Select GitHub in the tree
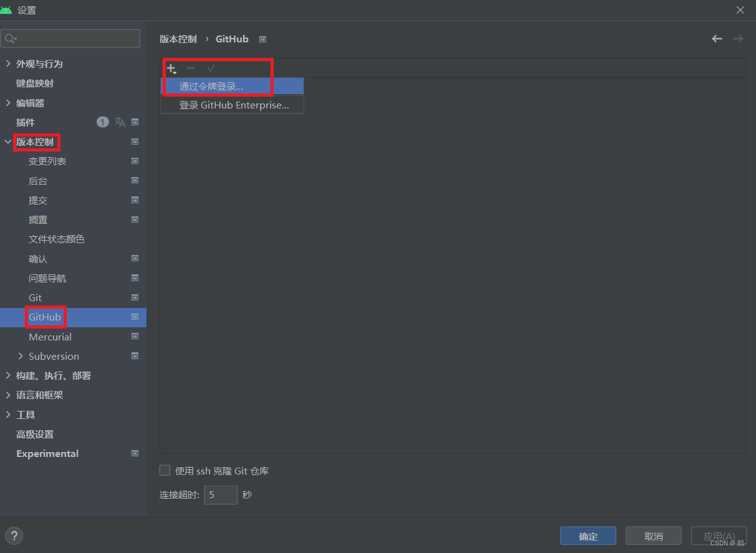The width and height of the screenshot is (756, 553). (45, 317)
